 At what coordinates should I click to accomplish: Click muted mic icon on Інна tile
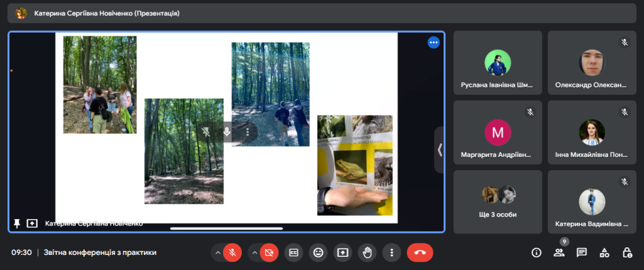click(x=625, y=112)
